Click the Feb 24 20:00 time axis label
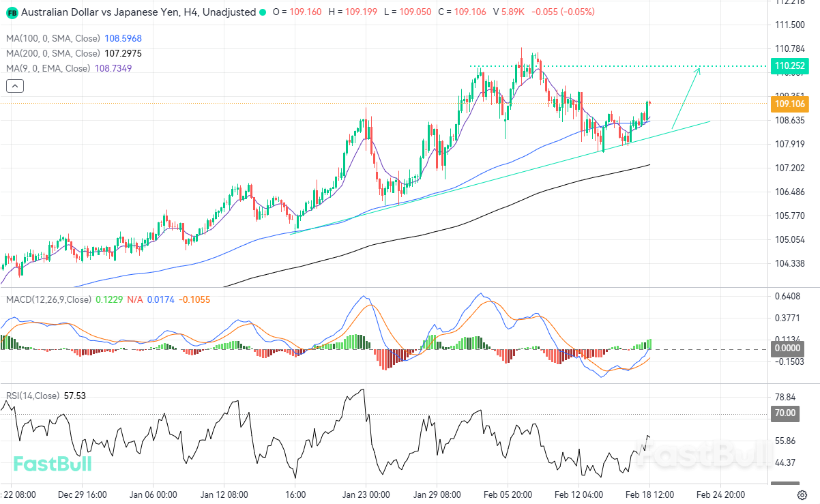This screenshot has width=820, height=504. (x=719, y=494)
